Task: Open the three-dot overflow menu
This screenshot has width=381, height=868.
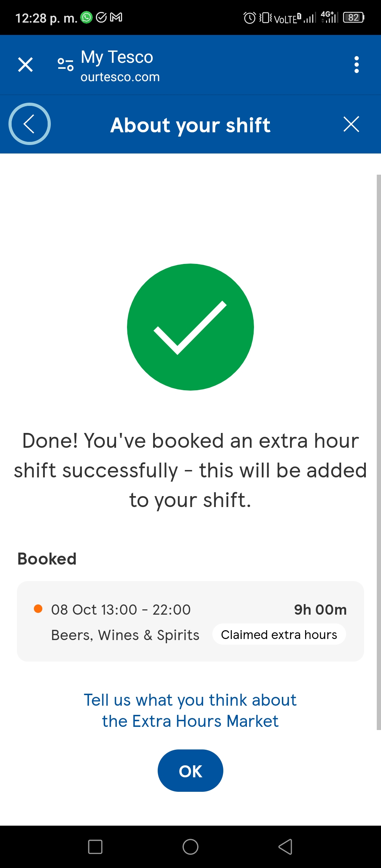Action: click(x=356, y=65)
